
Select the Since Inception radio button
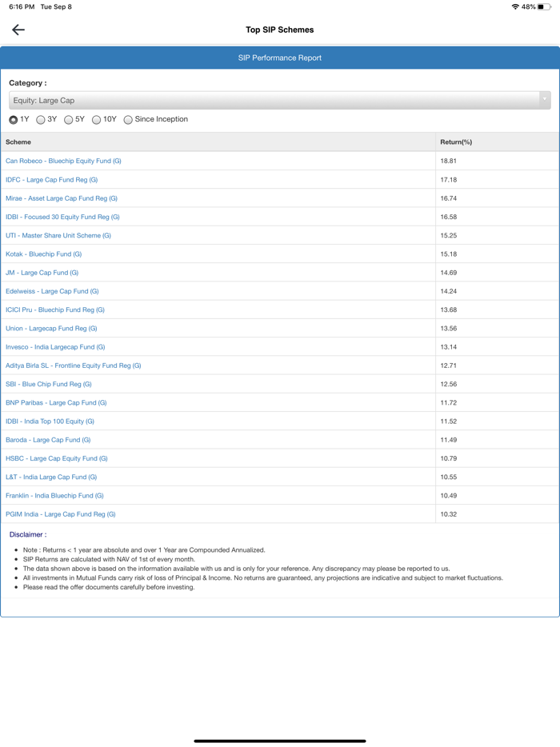pos(128,120)
